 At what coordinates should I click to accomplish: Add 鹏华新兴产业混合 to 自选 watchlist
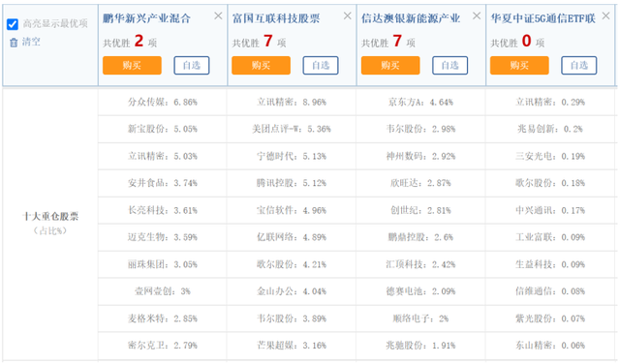point(192,65)
